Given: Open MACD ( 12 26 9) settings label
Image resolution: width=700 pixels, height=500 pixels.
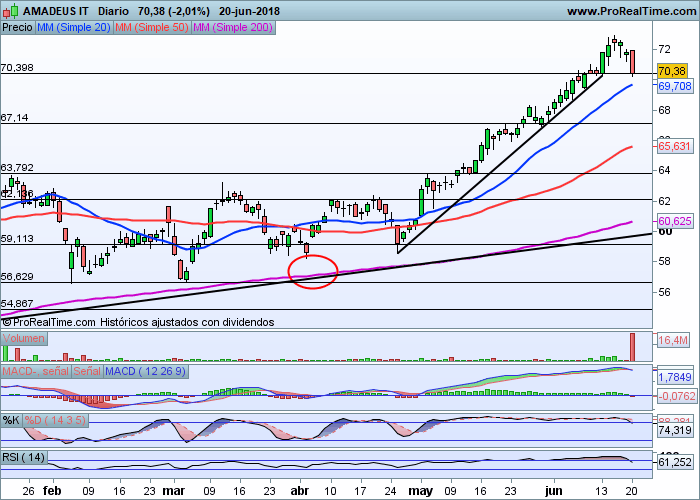Looking at the screenshot, I should point(146,371).
